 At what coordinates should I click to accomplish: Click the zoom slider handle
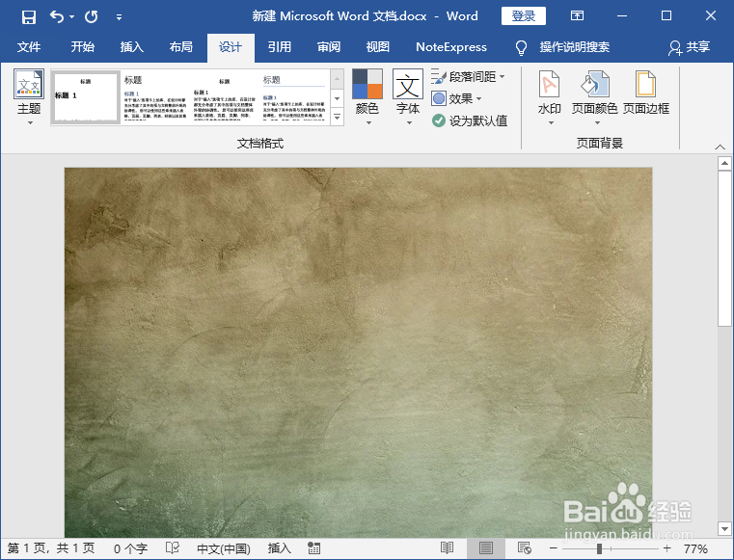click(x=599, y=548)
